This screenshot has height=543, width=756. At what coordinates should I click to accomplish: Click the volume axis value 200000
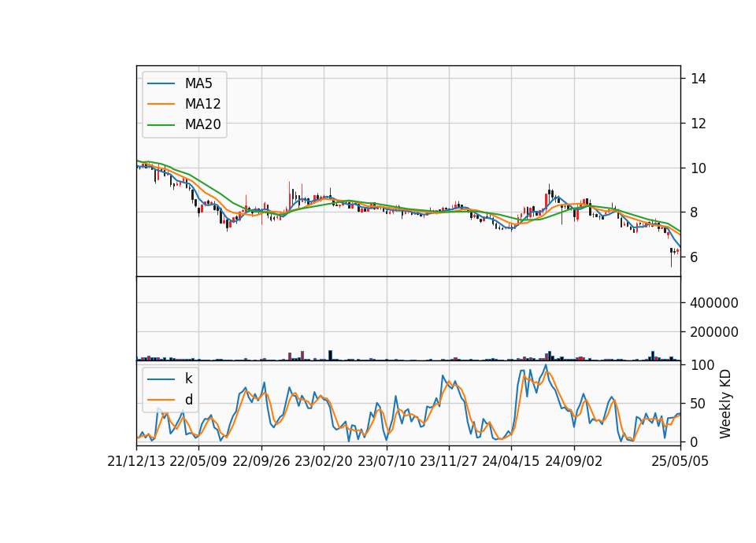point(714,332)
